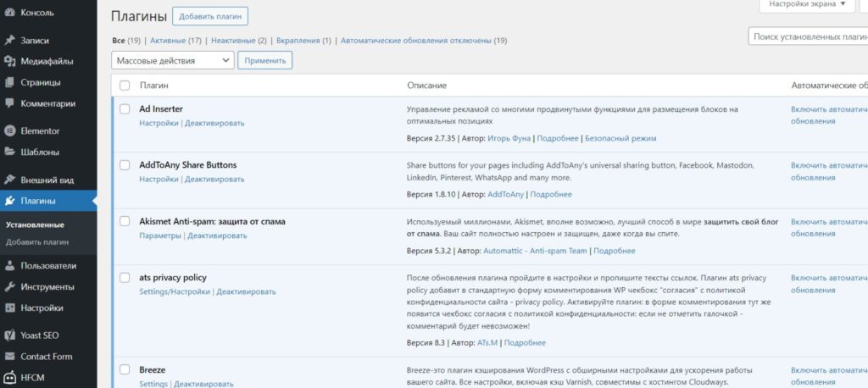Open Automattic - Anti-spam Team author link
Screen dimensions: 868x388
[535, 251]
